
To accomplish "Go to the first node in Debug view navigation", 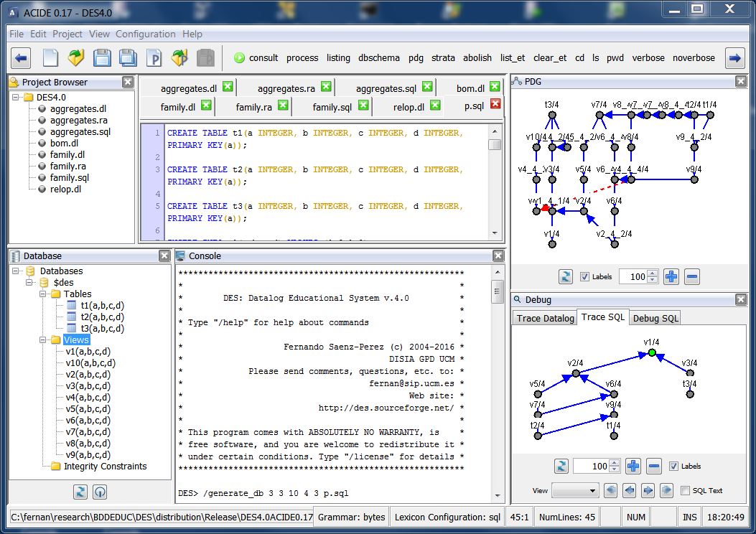I will coord(610,491).
